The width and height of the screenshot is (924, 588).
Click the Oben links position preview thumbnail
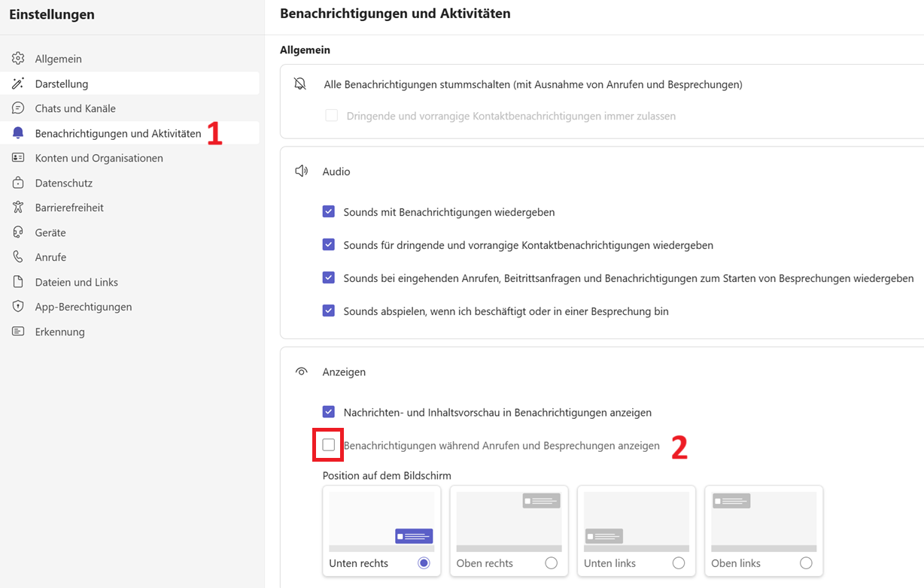click(763, 521)
